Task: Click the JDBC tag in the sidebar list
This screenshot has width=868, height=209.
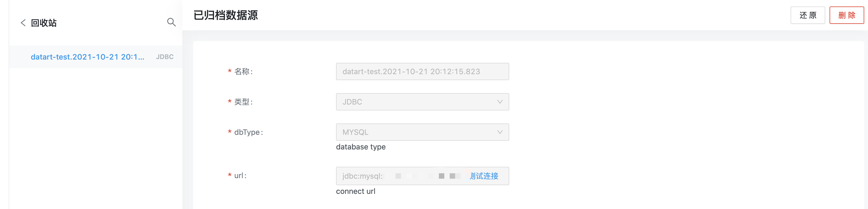Action: click(x=165, y=57)
